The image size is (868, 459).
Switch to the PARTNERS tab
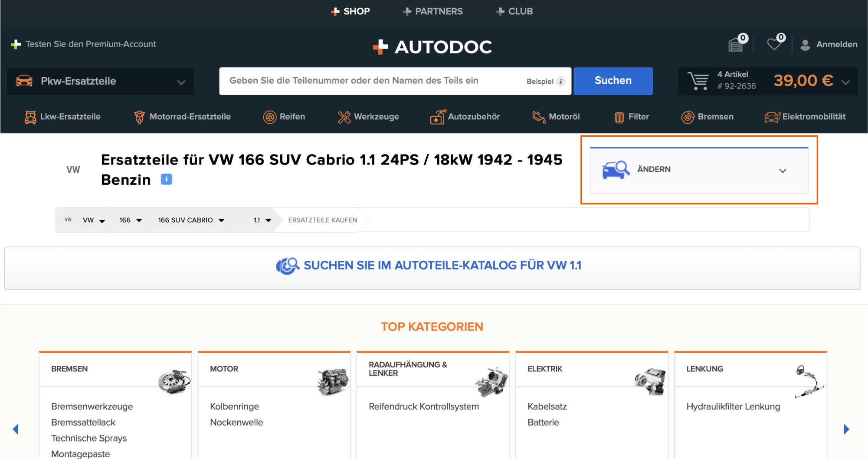[432, 11]
